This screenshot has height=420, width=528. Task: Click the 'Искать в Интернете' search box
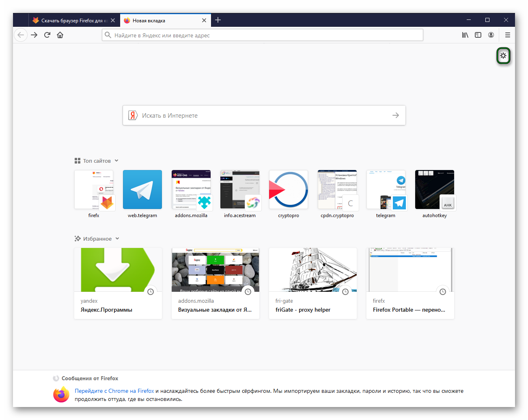point(264,115)
